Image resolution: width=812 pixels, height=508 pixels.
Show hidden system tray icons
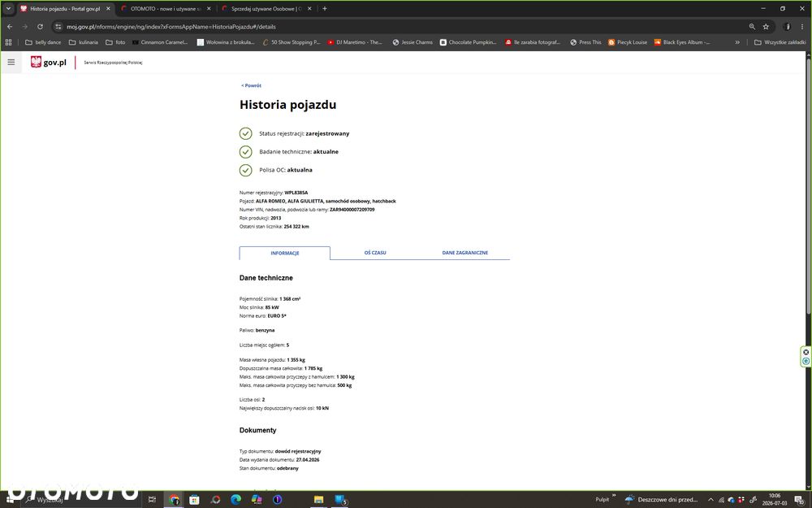tap(710, 500)
